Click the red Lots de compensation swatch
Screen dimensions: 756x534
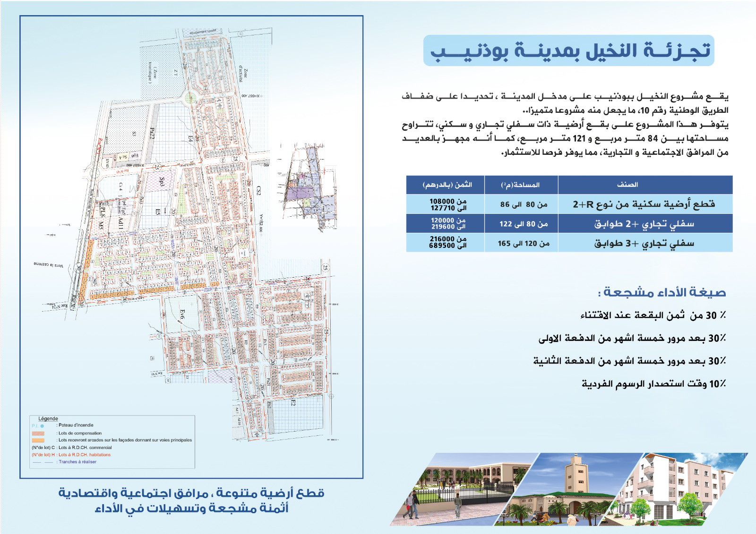pyautogui.click(x=38, y=433)
